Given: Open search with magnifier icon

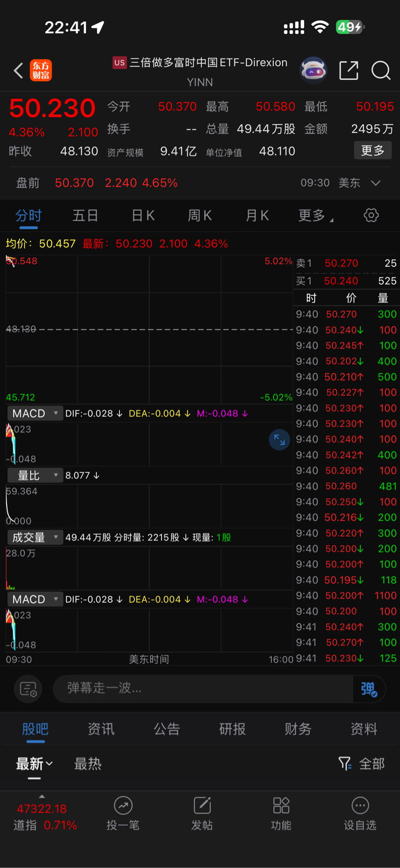Looking at the screenshot, I should point(381,70).
